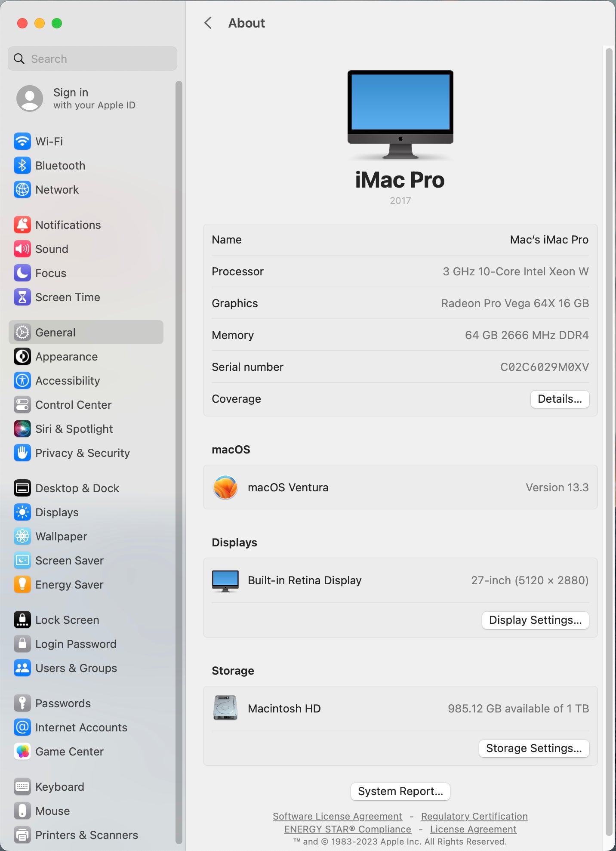Click the Coverage Details... button
Screen dimensions: 616x851
[560, 399]
